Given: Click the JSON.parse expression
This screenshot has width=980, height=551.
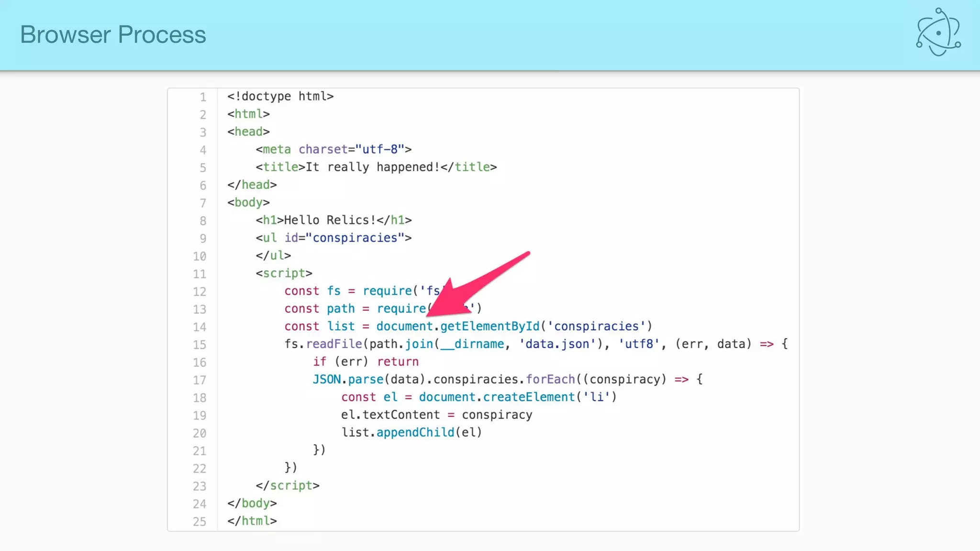Looking at the screenshot, I should pos(348,379).
